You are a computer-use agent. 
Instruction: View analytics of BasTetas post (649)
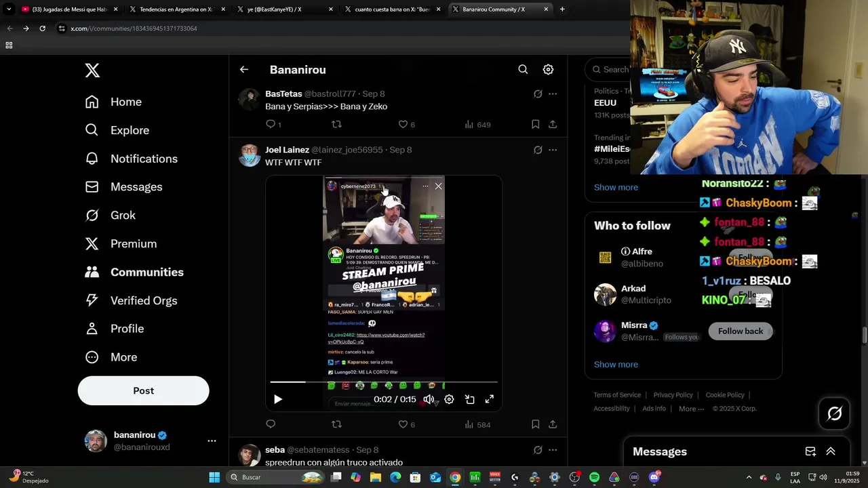point(477,125)
